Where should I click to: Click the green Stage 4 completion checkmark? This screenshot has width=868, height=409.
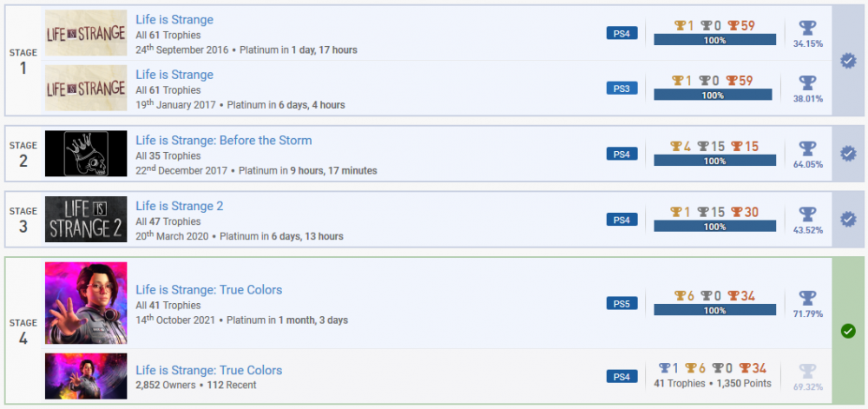[849, 331]
